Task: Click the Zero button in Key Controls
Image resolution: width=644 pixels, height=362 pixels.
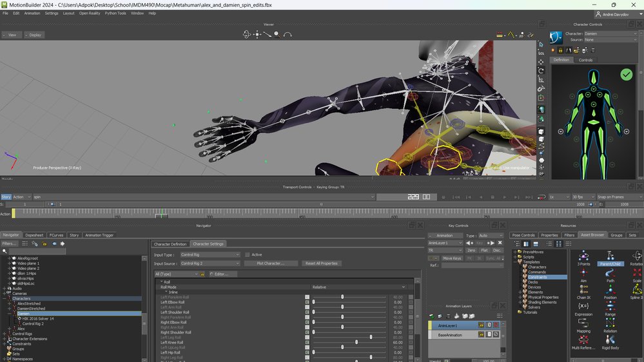Action: tap(471, 251)
